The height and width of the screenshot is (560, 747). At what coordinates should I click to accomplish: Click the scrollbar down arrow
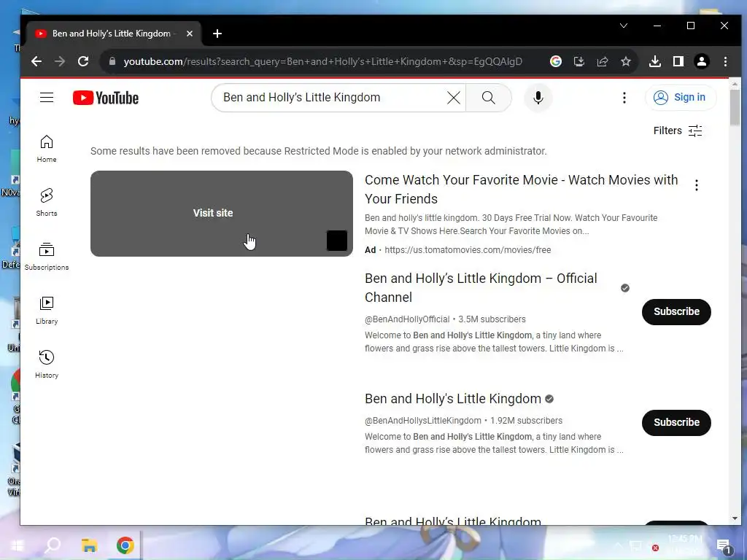click(x=734, y=518)
